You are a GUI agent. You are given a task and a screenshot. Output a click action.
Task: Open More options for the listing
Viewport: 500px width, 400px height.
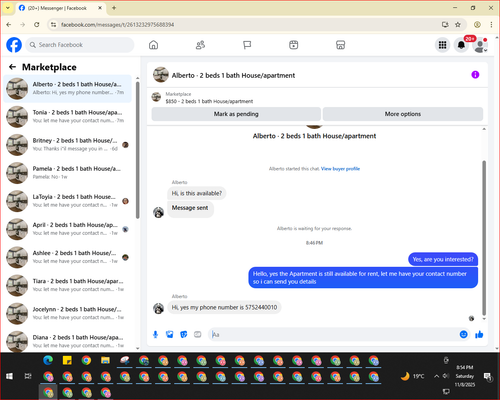click(x=403, y=114)
